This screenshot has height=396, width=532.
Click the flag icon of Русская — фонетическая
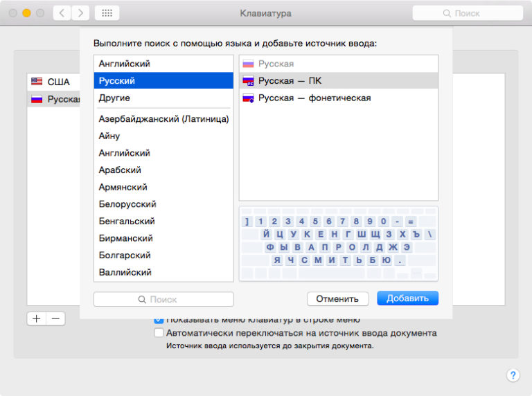[x=249, y=98]
